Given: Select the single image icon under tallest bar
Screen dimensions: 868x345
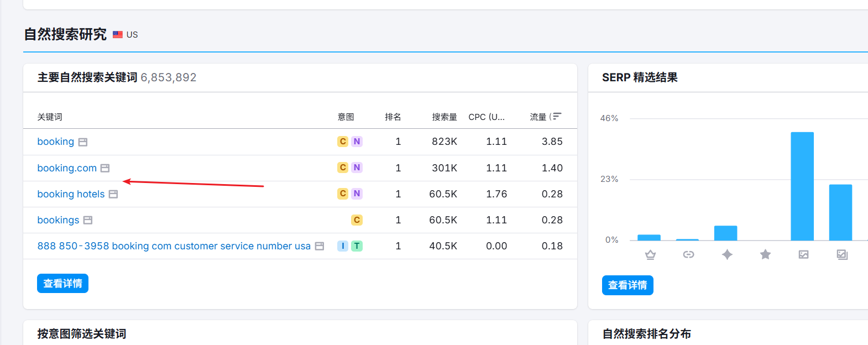Looking at the screenshot, I should point(803,254).
